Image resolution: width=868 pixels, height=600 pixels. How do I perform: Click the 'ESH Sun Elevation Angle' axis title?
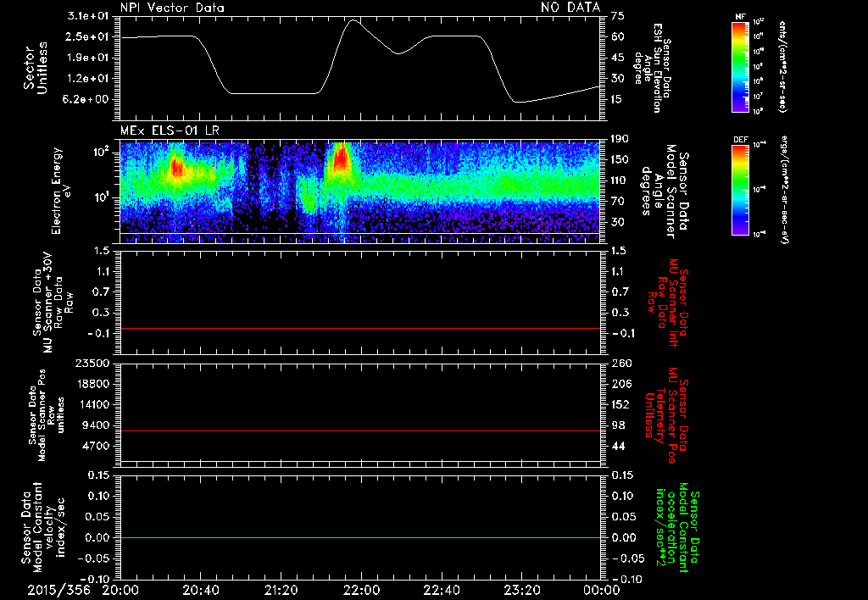tap(652, 68)
